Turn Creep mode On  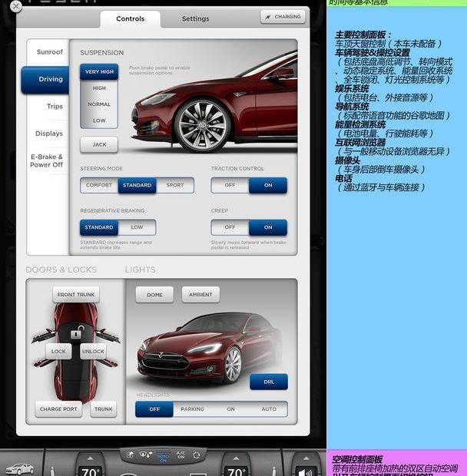(x=268, y=227)
